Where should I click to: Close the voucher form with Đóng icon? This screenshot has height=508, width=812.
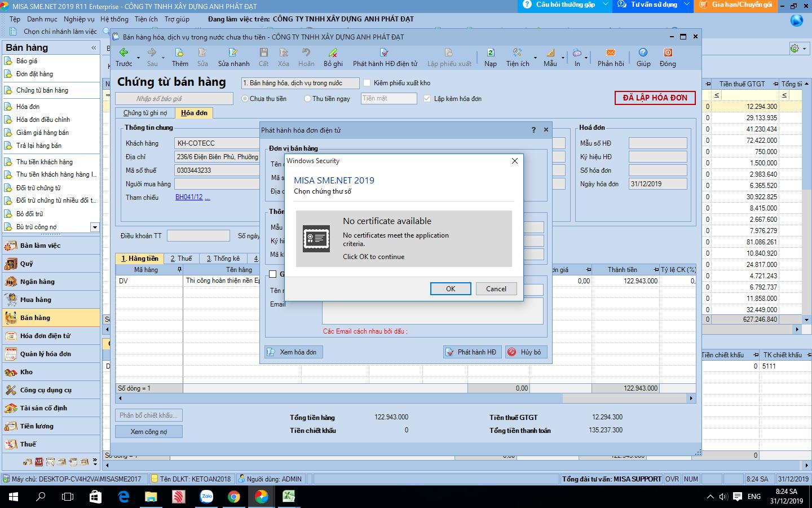tap(668, 57)
